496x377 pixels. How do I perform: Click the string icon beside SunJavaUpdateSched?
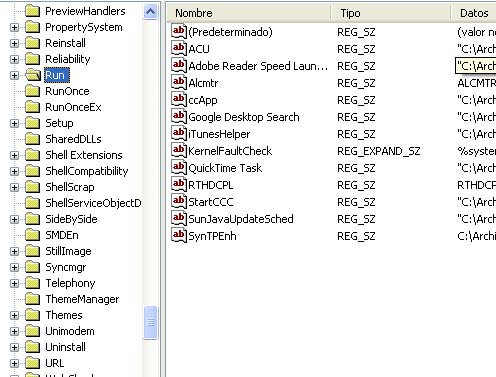click(x=179, y=219)
